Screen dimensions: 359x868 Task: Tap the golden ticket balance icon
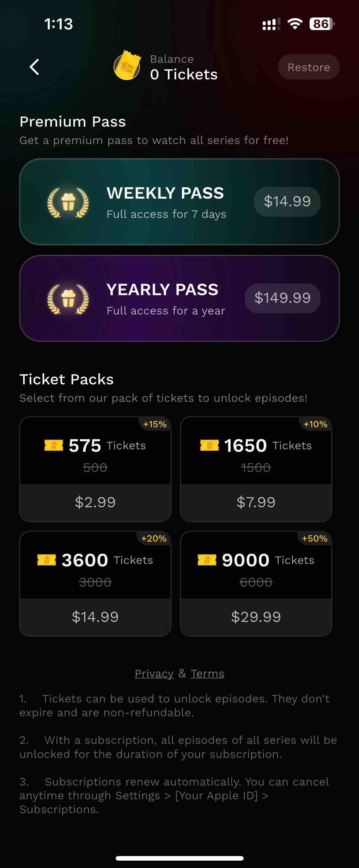coord(127,66)
